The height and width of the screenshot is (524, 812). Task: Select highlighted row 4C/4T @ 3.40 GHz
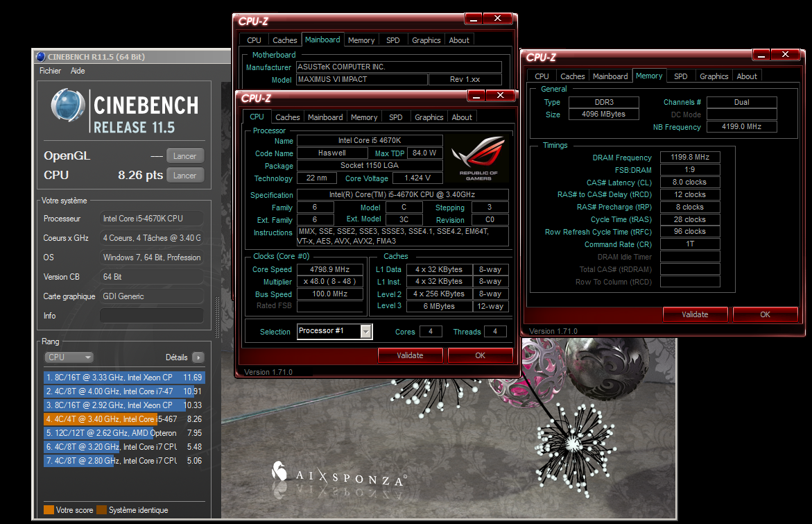124,419
